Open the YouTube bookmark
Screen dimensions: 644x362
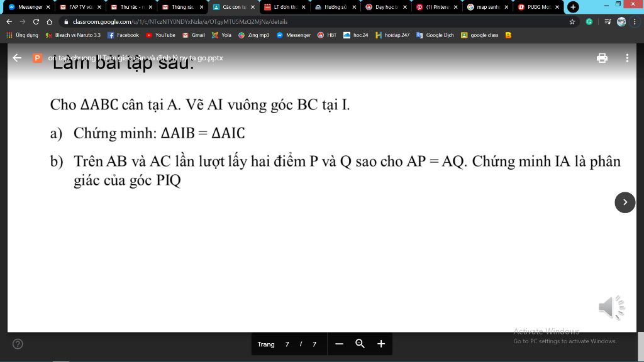pos(160,35)
